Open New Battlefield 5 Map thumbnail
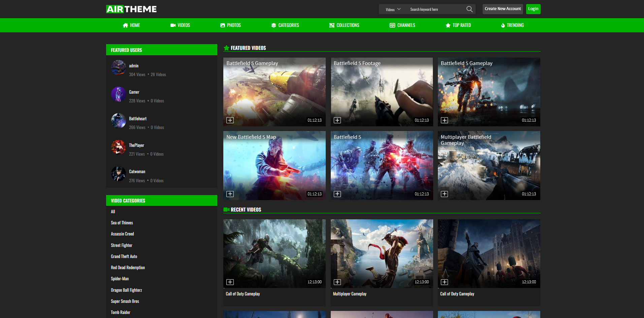The height and width of the screenshot is (318, 644). click(275, 165)
